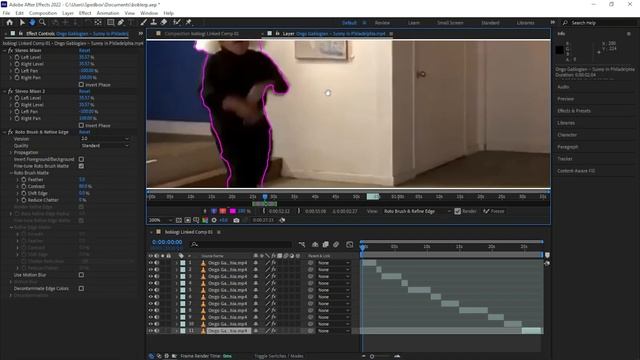Viewport: 640px width, 360px height.
Task: Click the layer viewer current-time indicator
Action: coord(265,197)
